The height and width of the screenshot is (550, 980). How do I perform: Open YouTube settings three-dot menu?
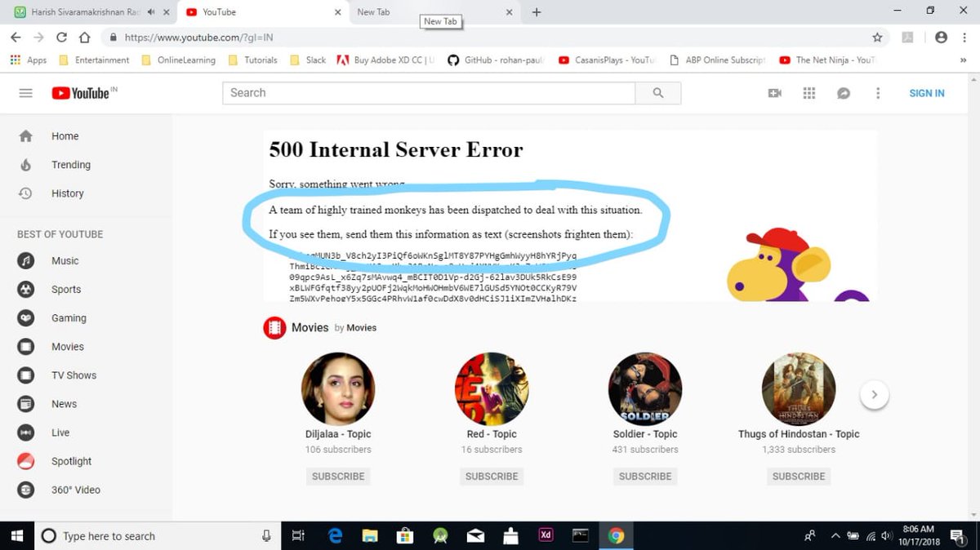pos(878,93)
